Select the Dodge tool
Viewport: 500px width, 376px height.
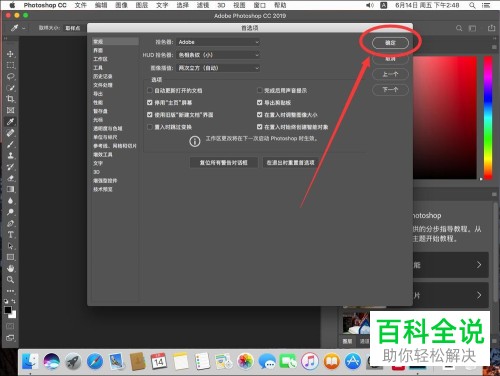(x=10, y=212)
